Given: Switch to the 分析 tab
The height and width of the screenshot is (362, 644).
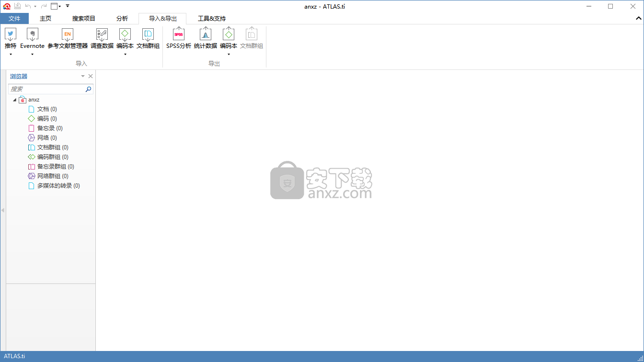Looking at the screenshot, I should coord(122,19).
